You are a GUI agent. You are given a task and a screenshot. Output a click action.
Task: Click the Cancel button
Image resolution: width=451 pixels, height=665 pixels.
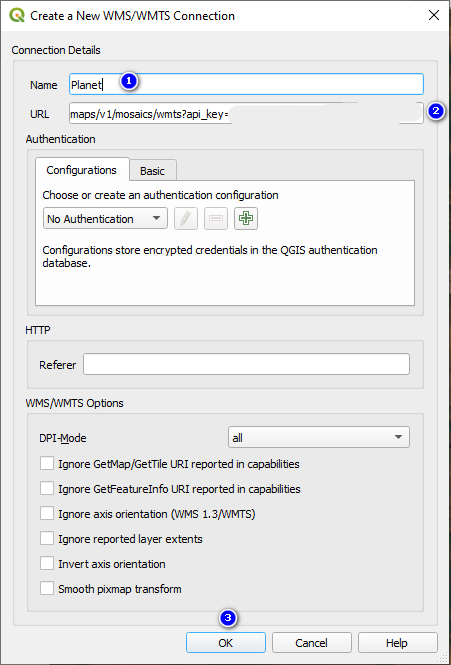coord(312,643)
